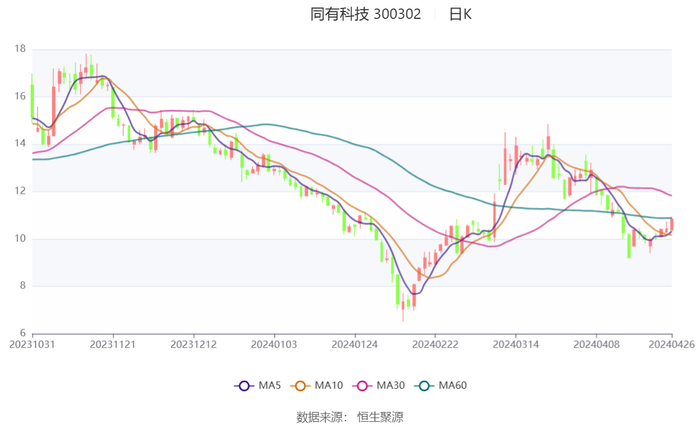The width and height of the screenshot is (700, 426).
Task: Click the 20231031 date axis label
Action: coord(32,345)
